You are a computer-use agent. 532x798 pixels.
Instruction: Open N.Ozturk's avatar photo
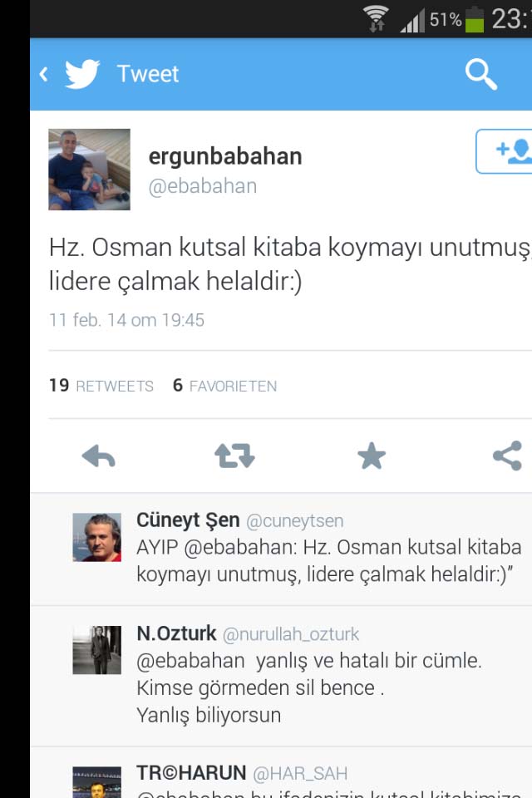[96, 650]
